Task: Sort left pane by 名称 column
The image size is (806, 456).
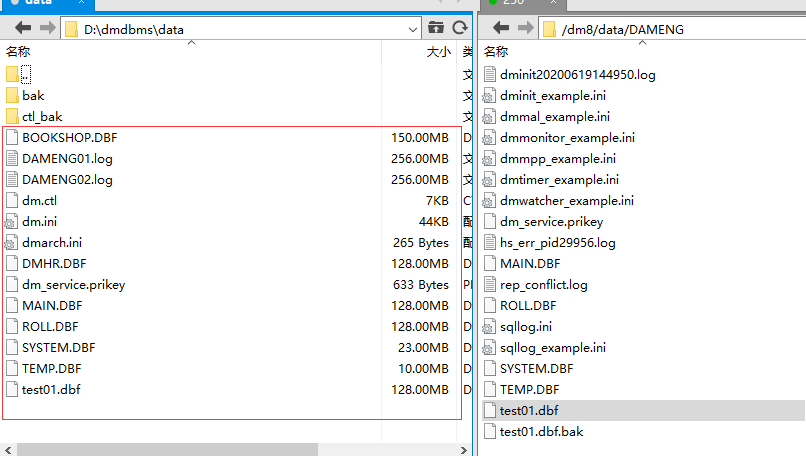Action: click(x=18, y=51)
